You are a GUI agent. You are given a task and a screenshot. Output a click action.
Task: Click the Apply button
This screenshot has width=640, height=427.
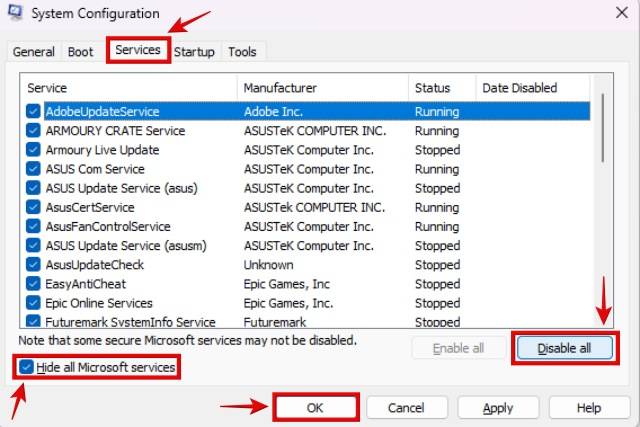[x=497, y=407]
